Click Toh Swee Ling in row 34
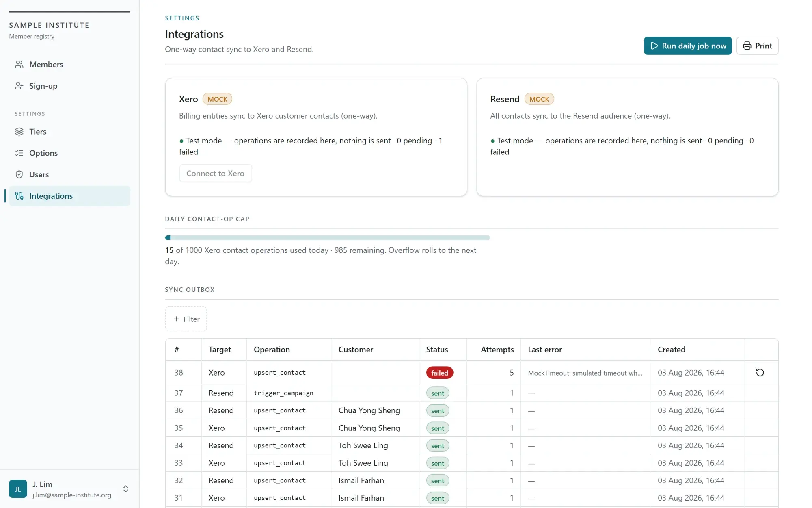 (x=363, y=445)
